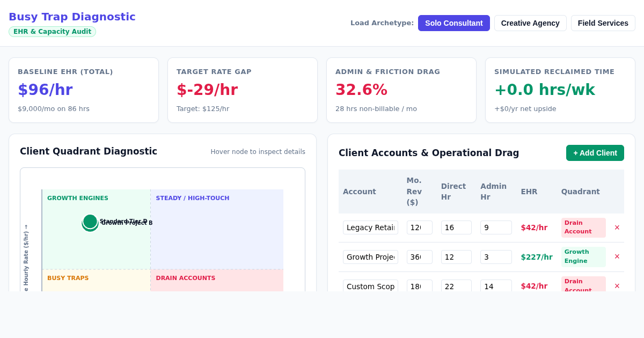The width and height of the screenshot is (644, 338).
Task: Click the Growth Engine quadrant tag
Action: pyautogui.click(x=583, y=256)
